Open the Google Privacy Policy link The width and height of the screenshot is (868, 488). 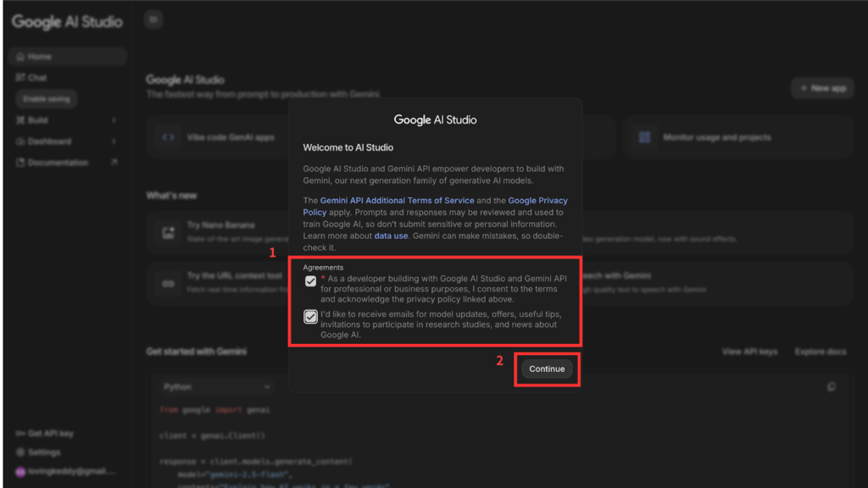[537, 201]
